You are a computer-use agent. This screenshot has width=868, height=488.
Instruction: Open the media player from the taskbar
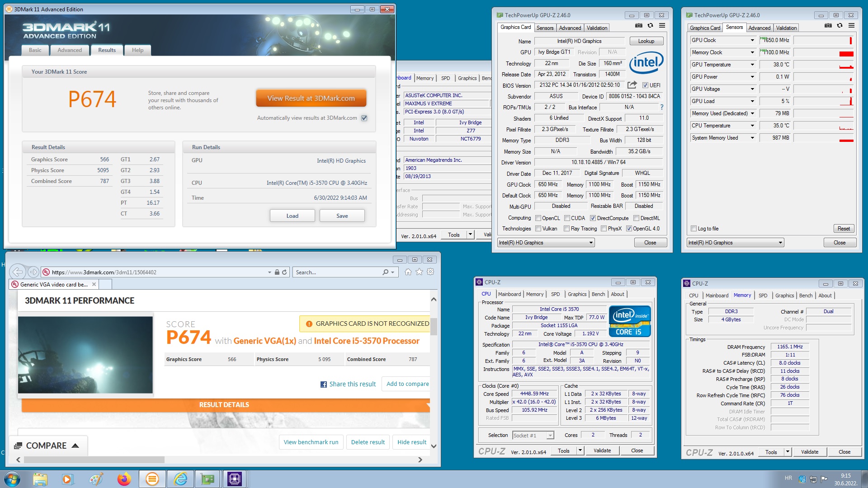coord(67,479)
